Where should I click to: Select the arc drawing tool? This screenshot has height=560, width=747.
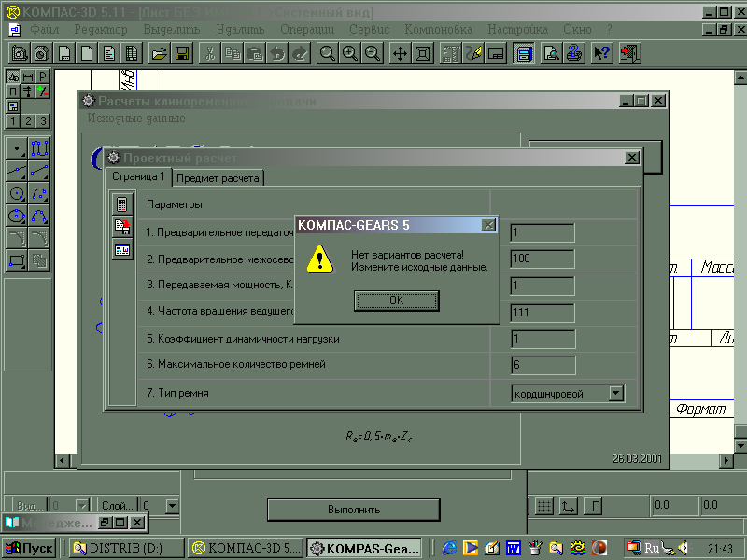pos(39,194)
